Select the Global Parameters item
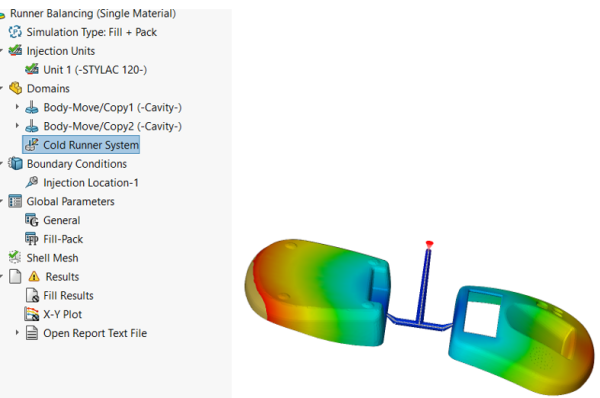Screen dimensions: 600x398 (70, 201)
